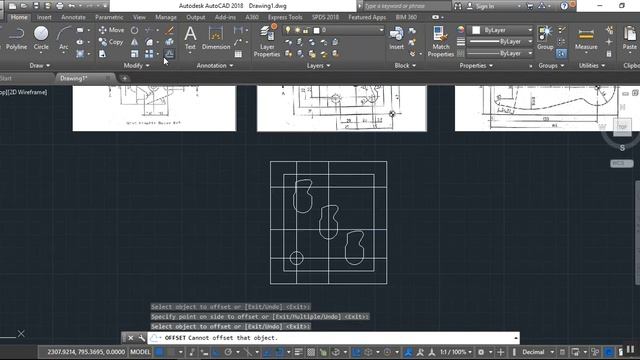The image size is (640, 360).
Task: Toggle Polar tracking in status bar
Action: pos(228,352)
